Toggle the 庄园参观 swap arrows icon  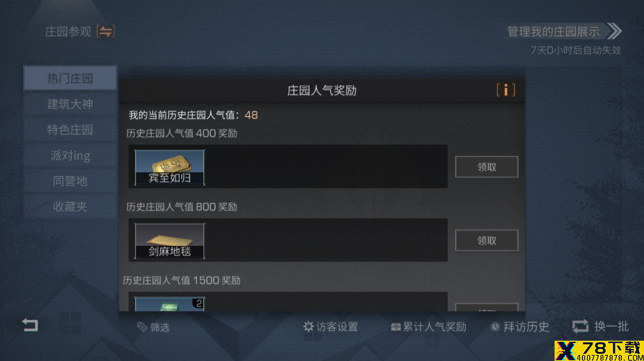click(x=106, y=31)
